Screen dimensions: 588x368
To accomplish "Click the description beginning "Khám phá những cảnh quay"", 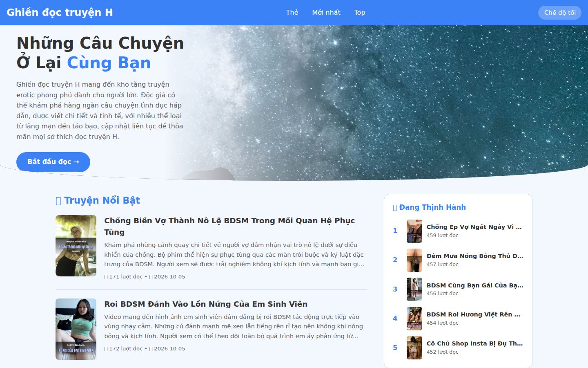I will pos(235,254).
